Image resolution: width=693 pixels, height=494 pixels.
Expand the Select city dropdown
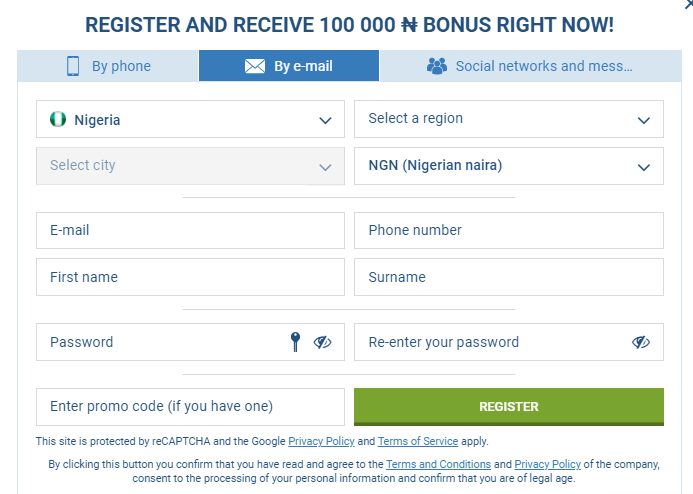190,166
